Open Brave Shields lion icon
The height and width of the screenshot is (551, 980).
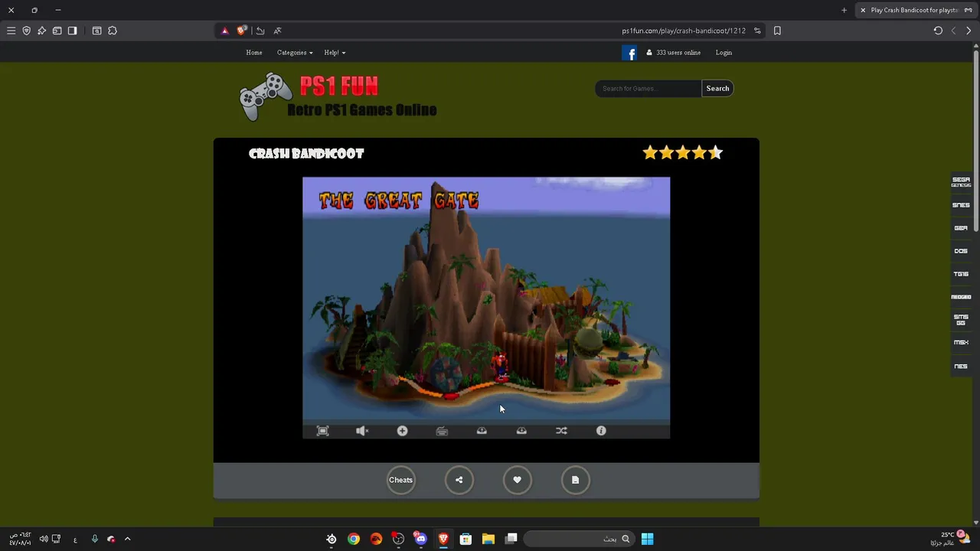(x=242, y=31)
